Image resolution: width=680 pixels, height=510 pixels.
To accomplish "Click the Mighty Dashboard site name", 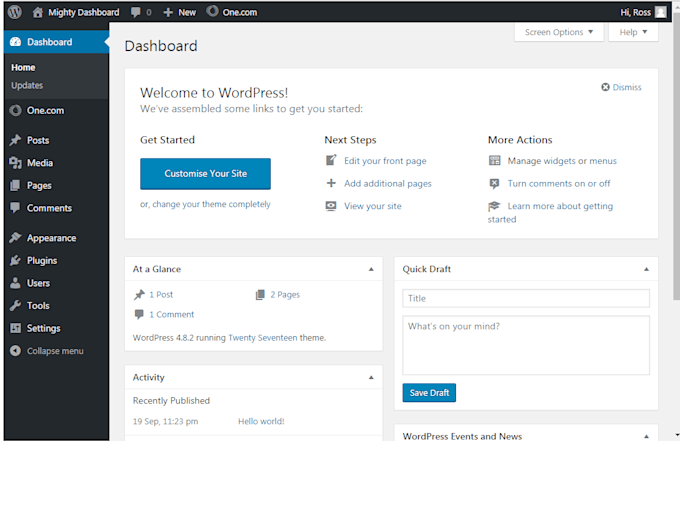I will tap(84, 12).
